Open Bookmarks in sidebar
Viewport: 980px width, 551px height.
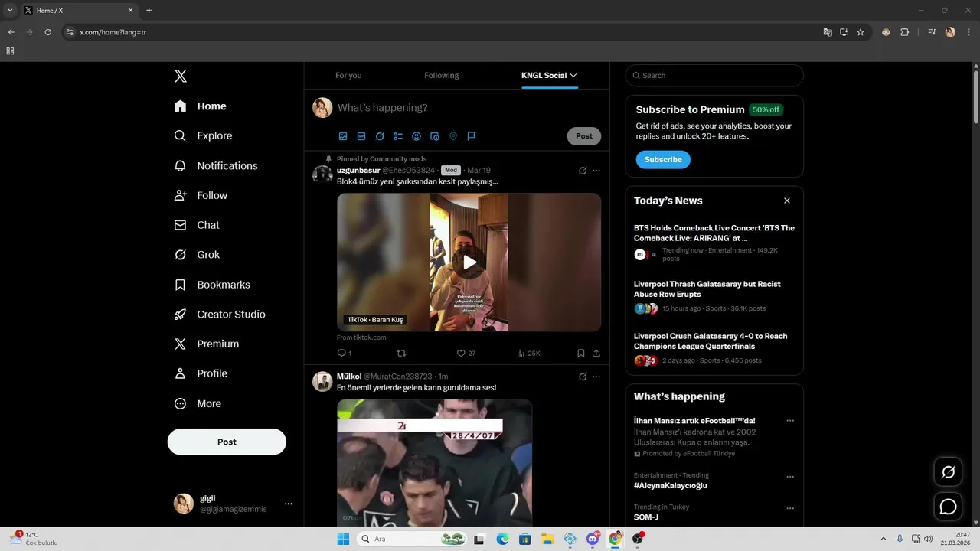(x=212, y=285)
